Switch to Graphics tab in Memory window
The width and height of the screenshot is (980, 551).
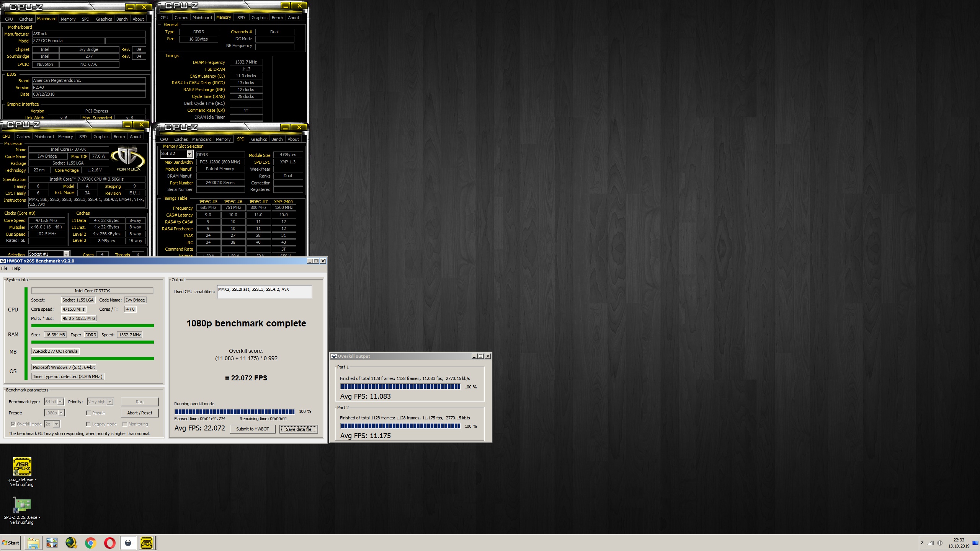[259, 18]
